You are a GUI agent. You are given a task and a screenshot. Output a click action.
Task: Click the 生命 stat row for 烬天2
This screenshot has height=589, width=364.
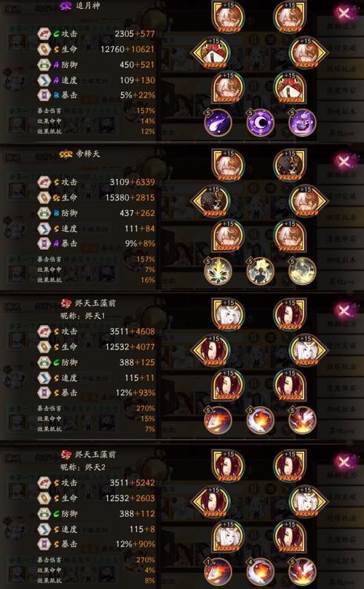(96, 498)
